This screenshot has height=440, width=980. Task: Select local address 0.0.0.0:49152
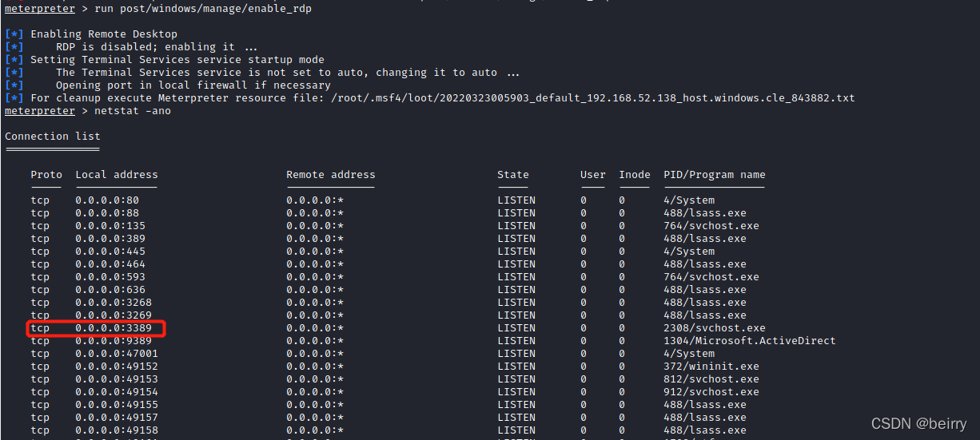(117, 366)
